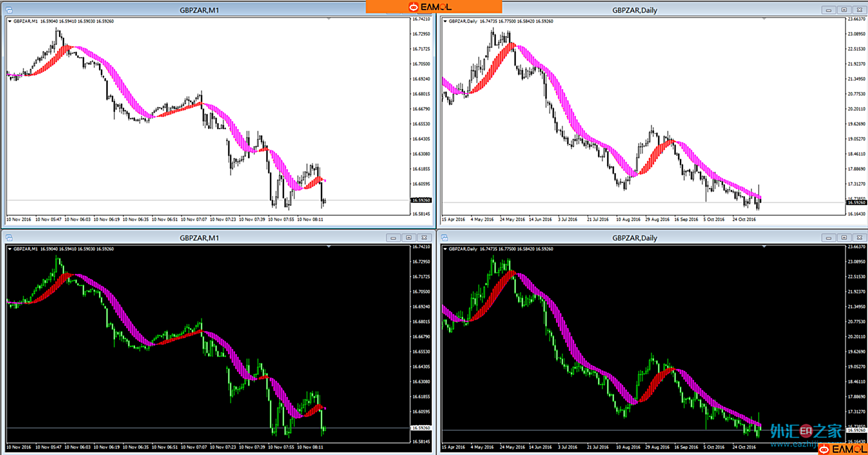This screenshot has width=868, height=455.
Task: Close the white GBPZAR,Daily chart window
Action: point(859,10)
